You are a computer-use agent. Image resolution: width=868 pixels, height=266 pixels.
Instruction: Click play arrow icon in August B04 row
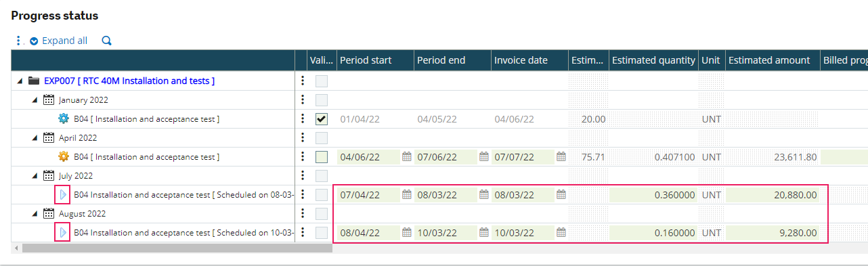[x=63, y=232]
